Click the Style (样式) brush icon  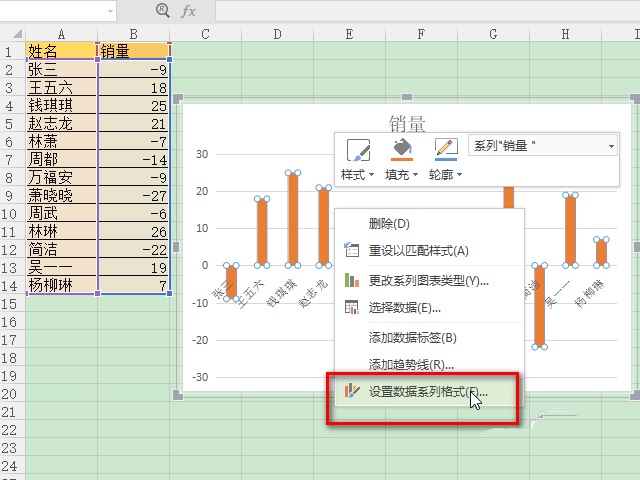[x=357, y=150]
